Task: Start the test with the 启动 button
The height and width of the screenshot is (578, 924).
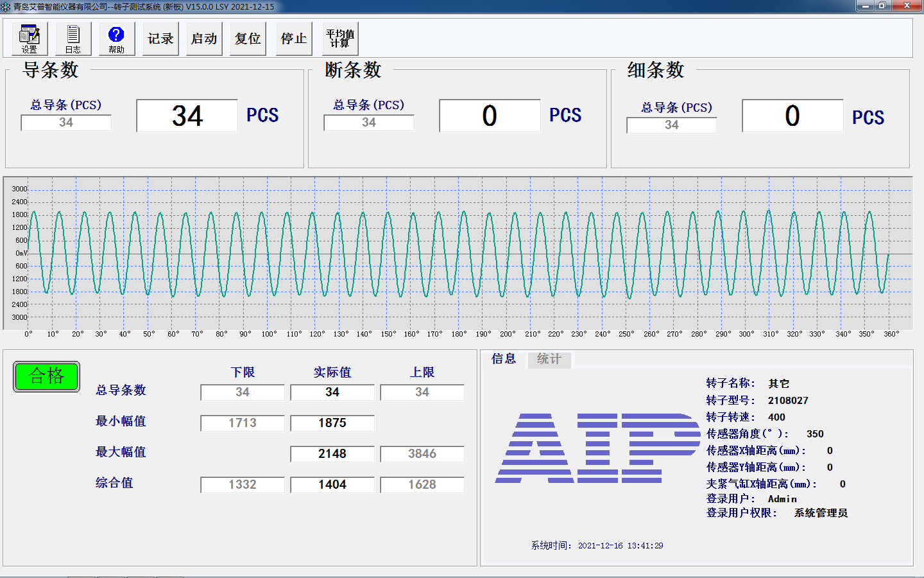Action: point(203,39)
